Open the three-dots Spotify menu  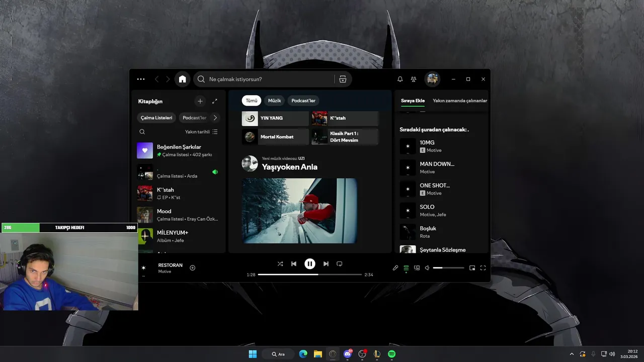tap(141, 79)
